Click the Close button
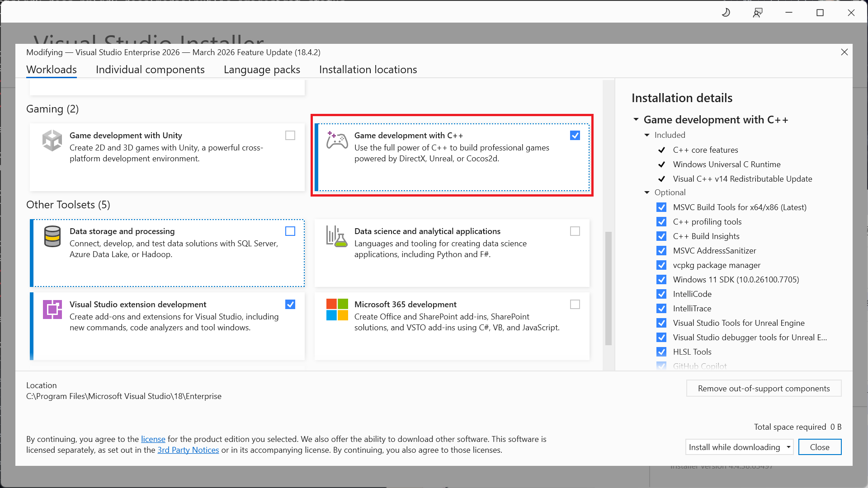Screen dimensions: 868x488 click(x=820, y=447)
